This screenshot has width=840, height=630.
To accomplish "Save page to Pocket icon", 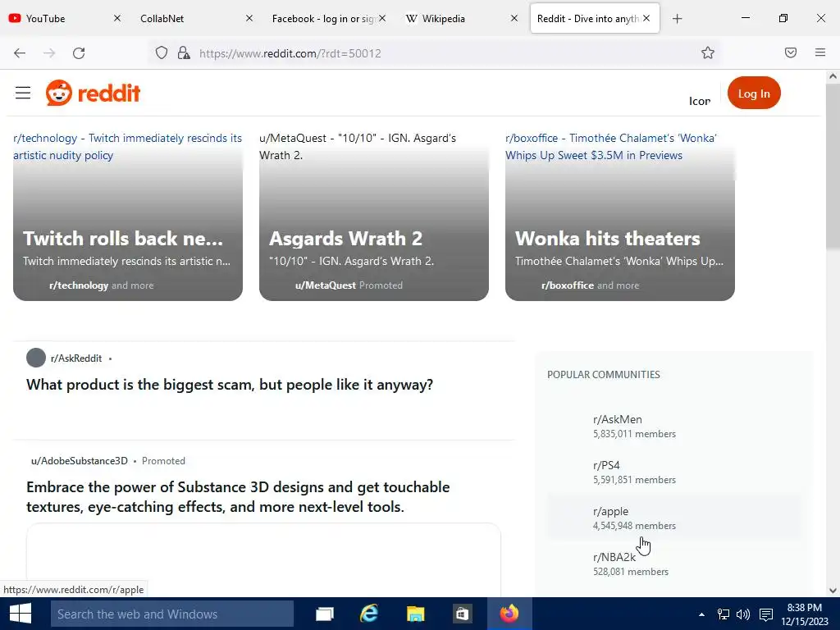I will tap(790, 52).
